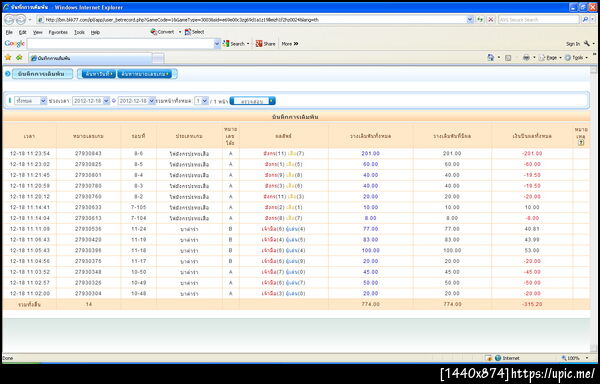This screenshot has height=384, width=600.
Task: Click More on the Google toolbar
Action: [x=290, y=44]
